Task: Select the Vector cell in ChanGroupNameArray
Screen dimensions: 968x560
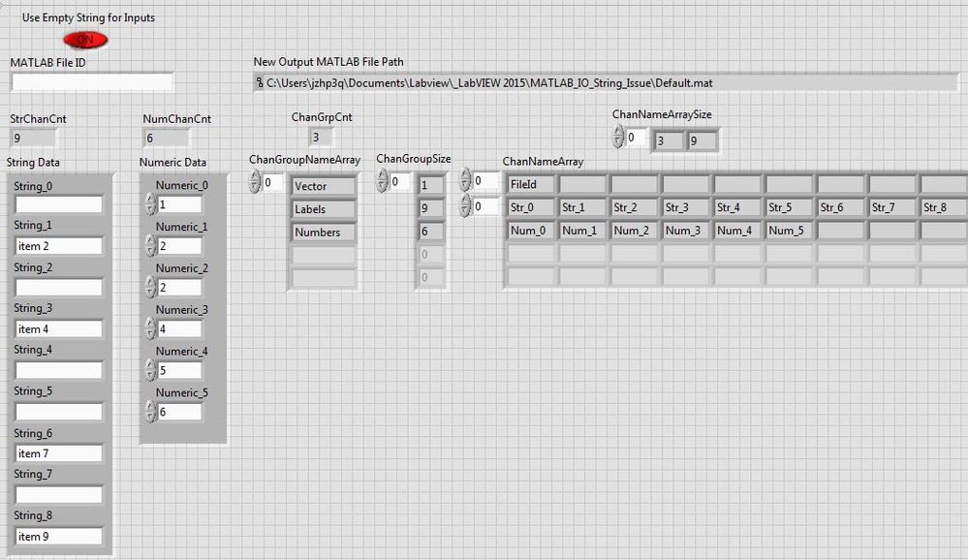Action: 322,185
